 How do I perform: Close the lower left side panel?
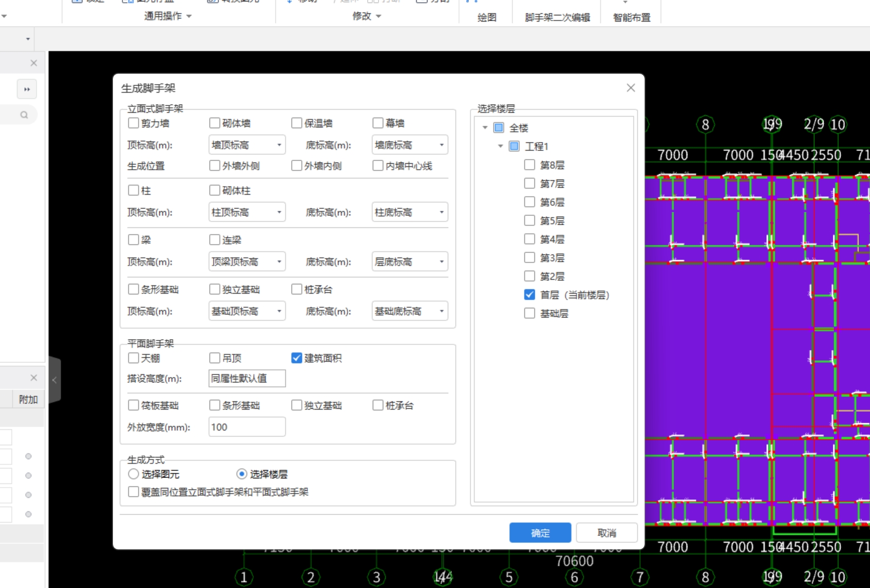click(x=34, y=378)
